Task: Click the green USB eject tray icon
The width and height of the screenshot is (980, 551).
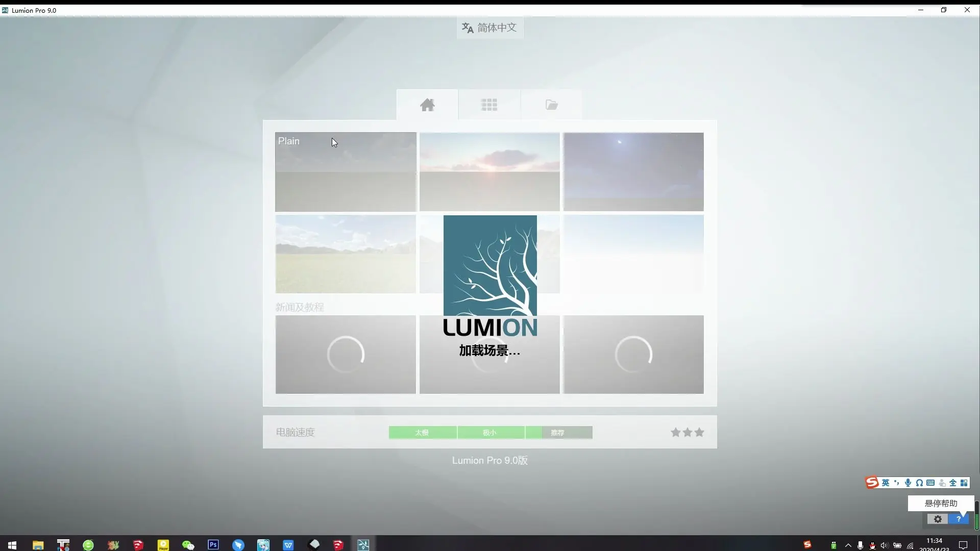Action: 834,545
